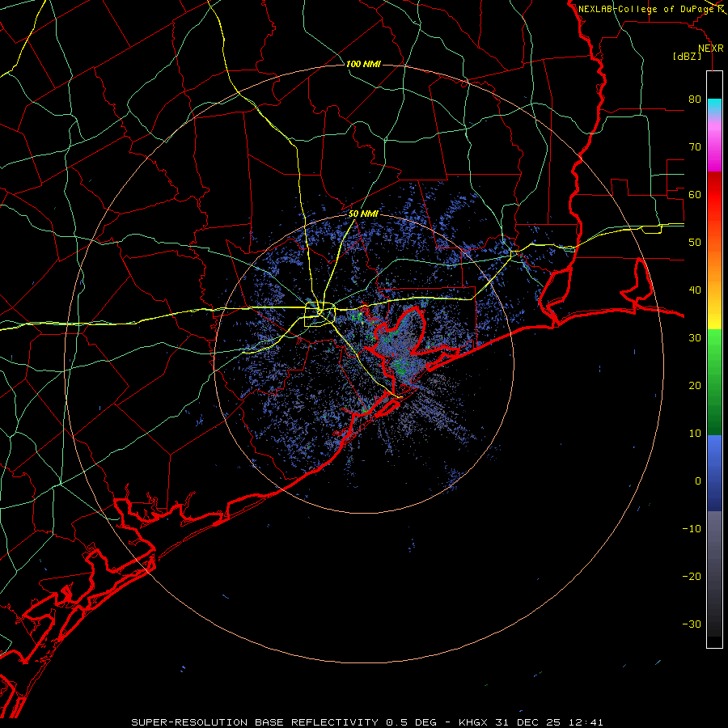Click the 40 value on the dBZ scale
The height and width of the screenshot is (728, 728).
(695, 290)
